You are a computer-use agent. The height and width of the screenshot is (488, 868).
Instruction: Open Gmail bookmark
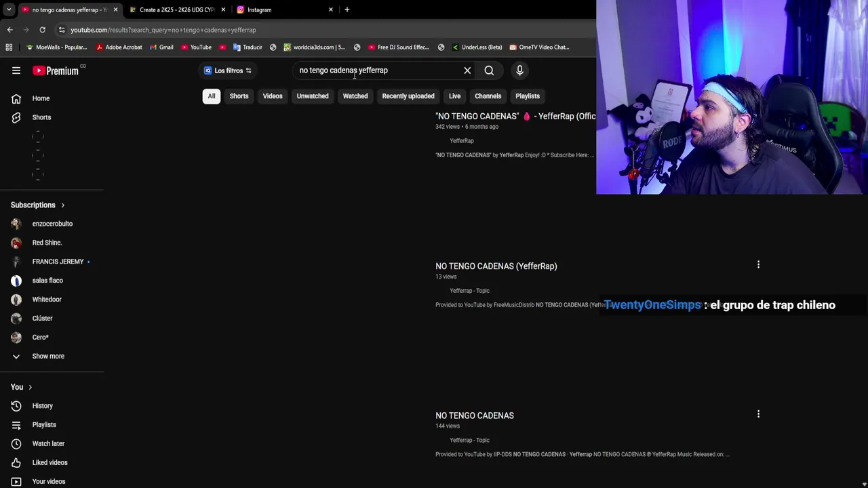(161, 47)
